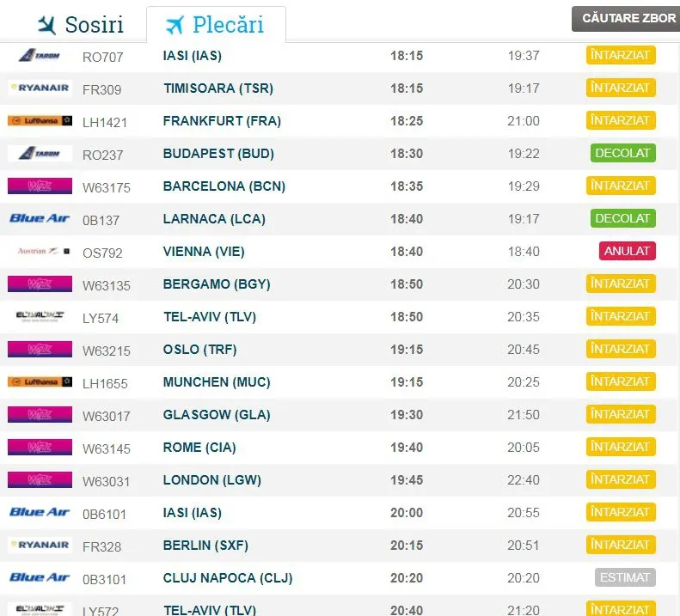Click the ESTIMAT badge for Cluj Napoca
The image size is (680, 616).
tap(625, 577)
